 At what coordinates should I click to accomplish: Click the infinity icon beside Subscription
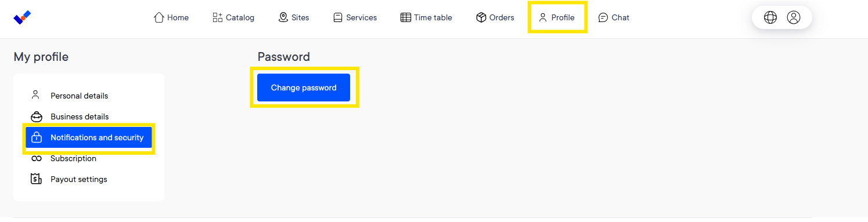(37, 158)
